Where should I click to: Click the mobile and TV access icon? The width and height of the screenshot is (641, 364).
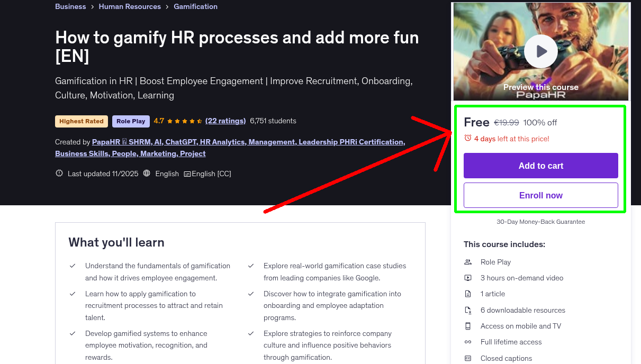click(x=468, y=326)
